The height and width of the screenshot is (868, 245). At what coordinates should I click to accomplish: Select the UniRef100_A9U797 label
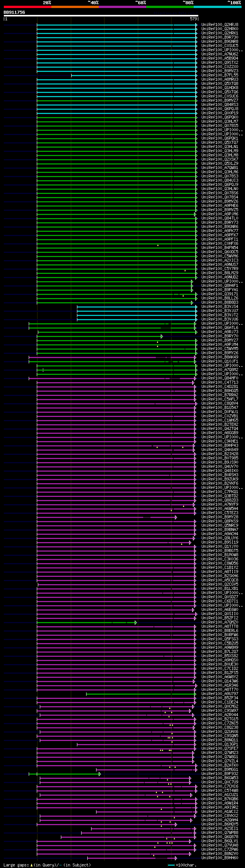click(x=220, y=694)
